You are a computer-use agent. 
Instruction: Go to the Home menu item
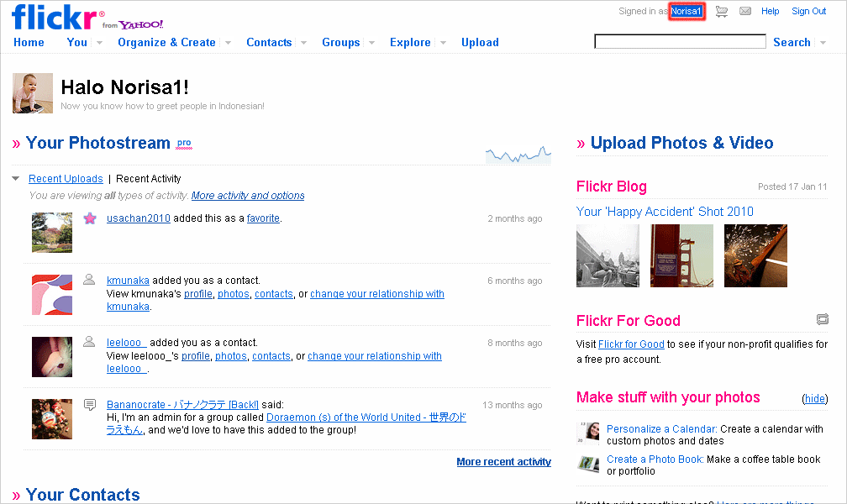tap(29, 42)
